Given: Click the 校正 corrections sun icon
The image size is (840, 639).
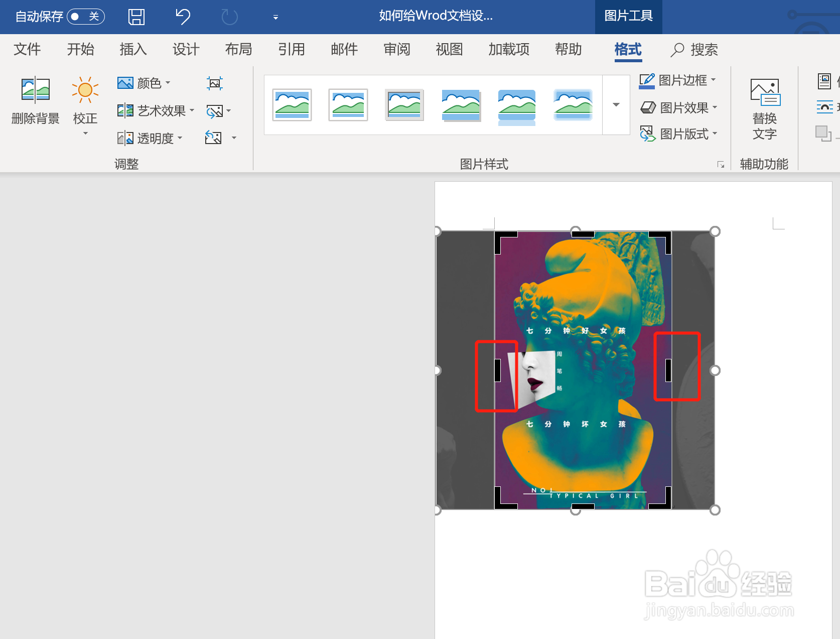Looking at the screenshot, I should (85, 90).
